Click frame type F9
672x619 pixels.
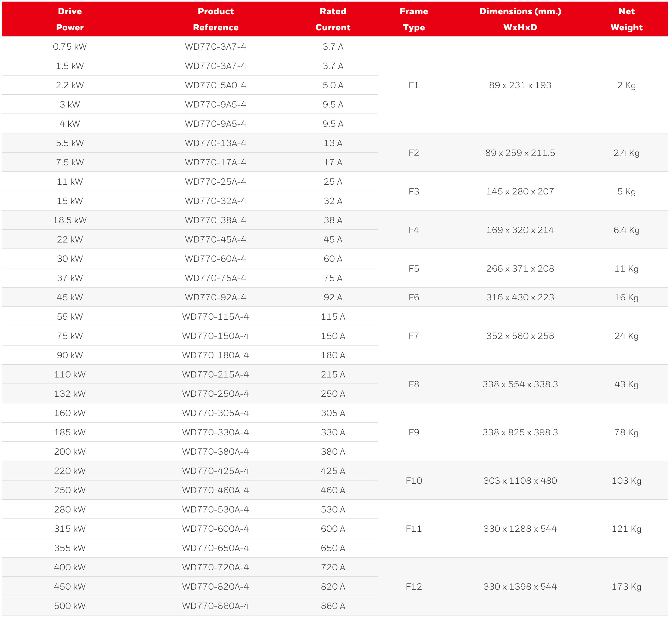coord(414,432)
